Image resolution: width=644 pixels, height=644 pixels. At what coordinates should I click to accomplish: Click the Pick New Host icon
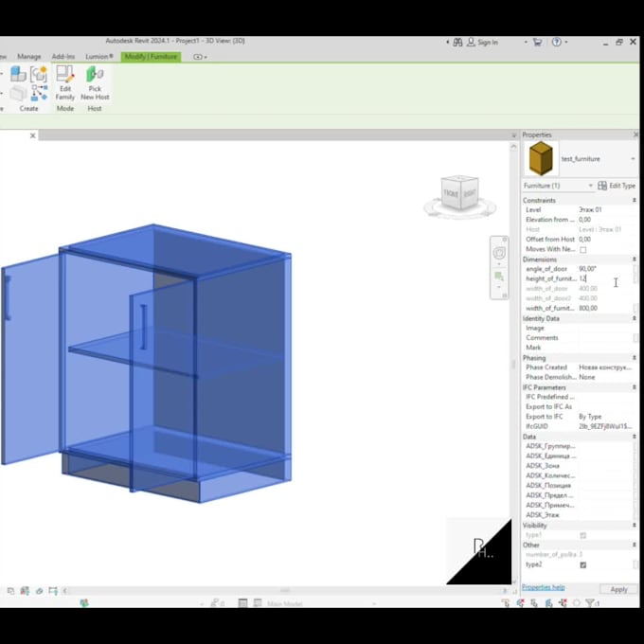tap(95, 76)
